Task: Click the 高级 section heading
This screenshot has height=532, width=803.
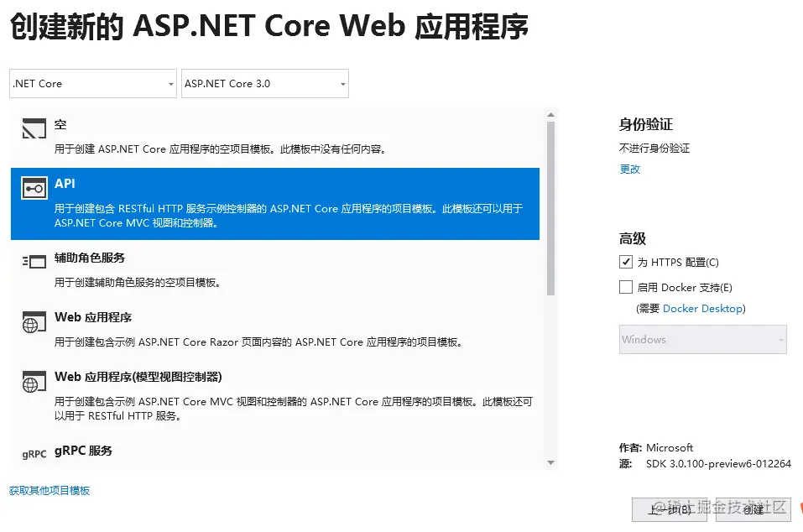Action: point(633,238)
